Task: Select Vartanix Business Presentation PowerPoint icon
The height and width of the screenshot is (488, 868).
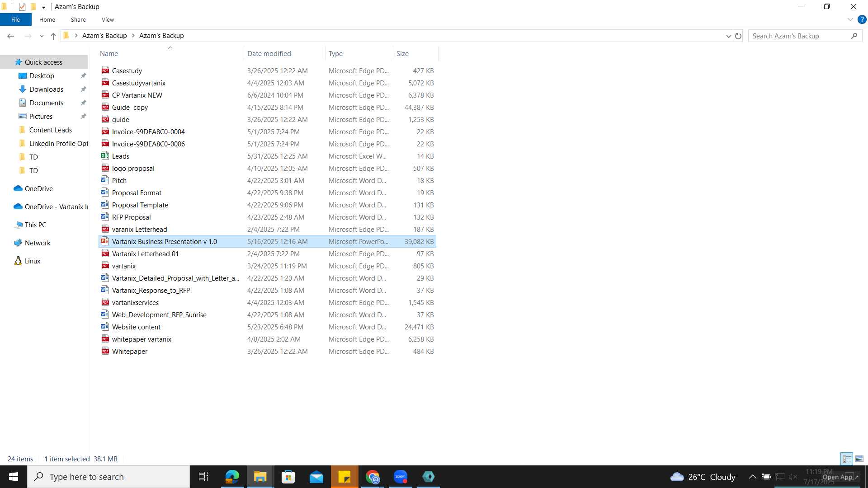Action: click(x=105, y=241)
